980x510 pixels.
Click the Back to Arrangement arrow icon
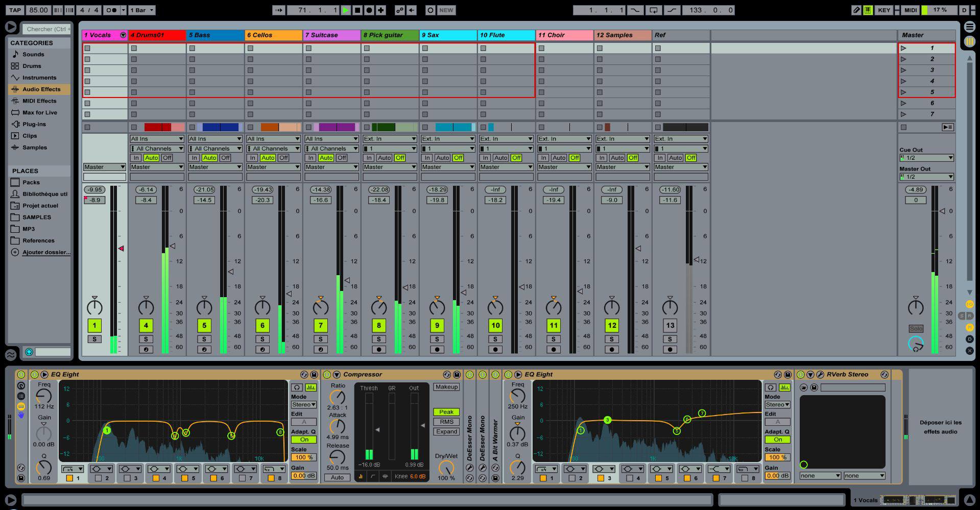pyautogui.click(x=412, y=10)
